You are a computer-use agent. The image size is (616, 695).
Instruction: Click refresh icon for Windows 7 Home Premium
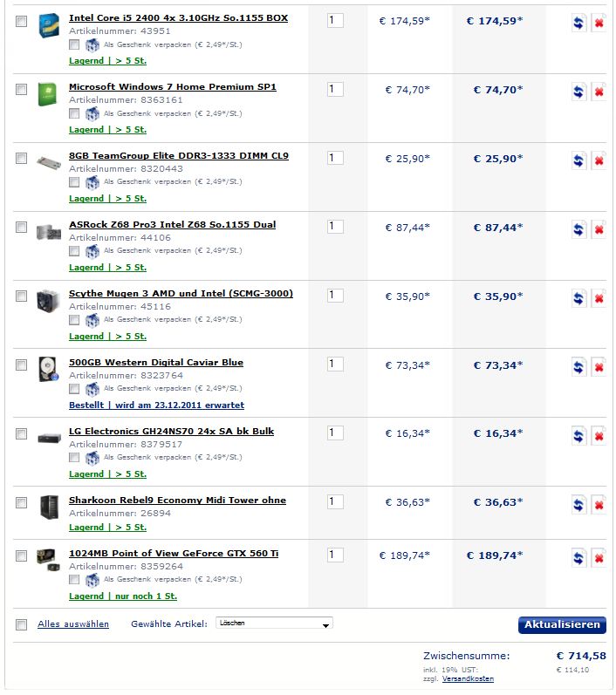coord(578,92)
